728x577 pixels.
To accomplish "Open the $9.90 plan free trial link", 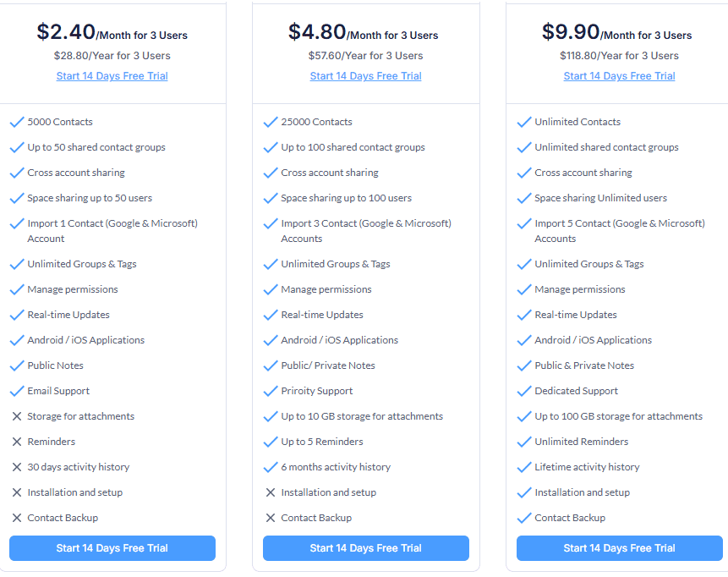I will click(619, 75).
